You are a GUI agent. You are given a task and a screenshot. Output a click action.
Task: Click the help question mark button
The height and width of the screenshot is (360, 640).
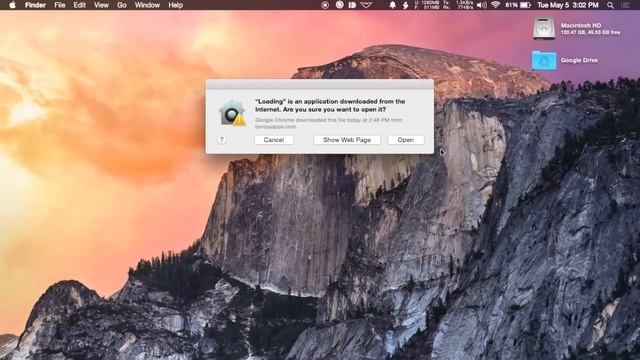pyautogui.click(x=222, y=140)
